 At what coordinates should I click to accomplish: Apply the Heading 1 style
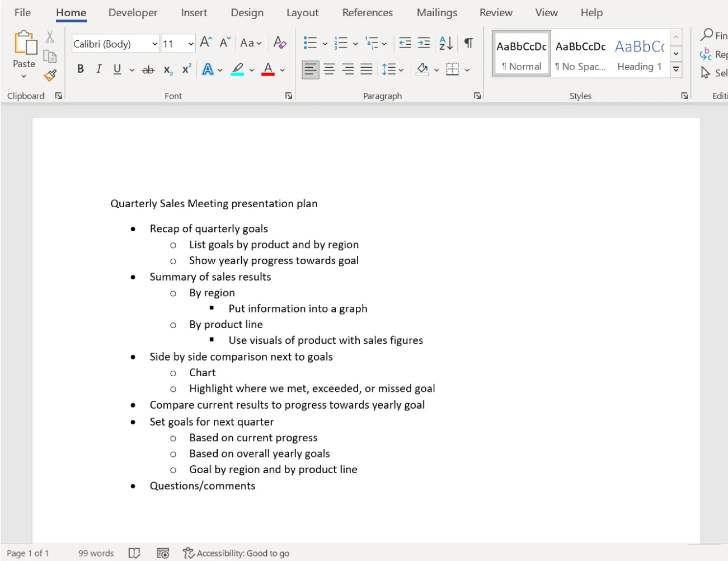click(x=639, y=53)
